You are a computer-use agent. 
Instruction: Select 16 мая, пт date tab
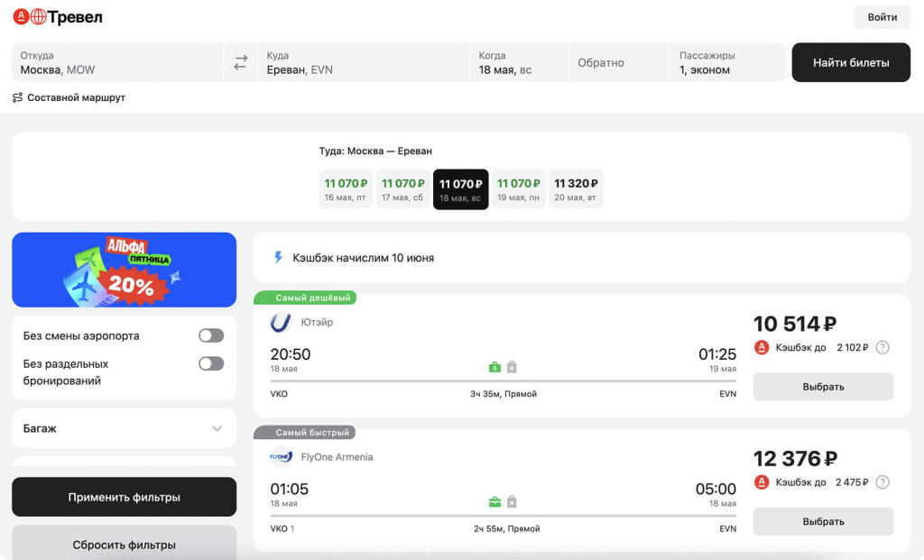tap(346, 189)
